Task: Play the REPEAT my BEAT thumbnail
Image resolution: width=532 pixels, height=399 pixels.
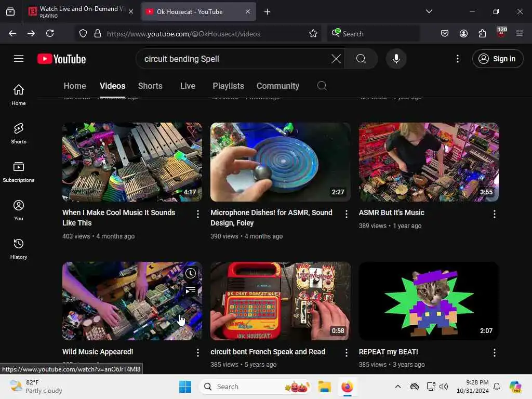Action: point(429,301)
